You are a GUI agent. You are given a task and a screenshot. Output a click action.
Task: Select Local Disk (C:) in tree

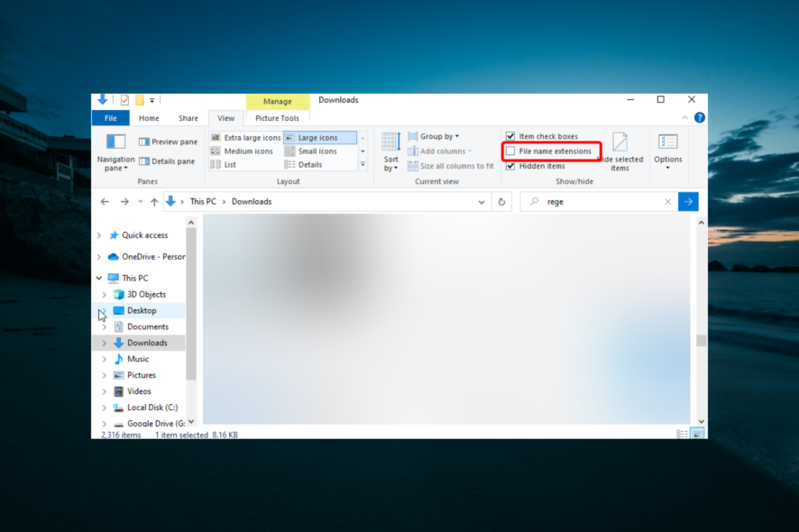pyautogui.click(x=152, y=408)
